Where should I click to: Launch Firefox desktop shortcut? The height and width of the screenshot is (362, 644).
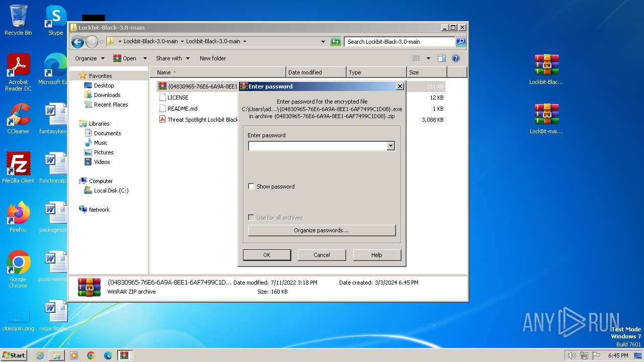click(x=18, y=217)
